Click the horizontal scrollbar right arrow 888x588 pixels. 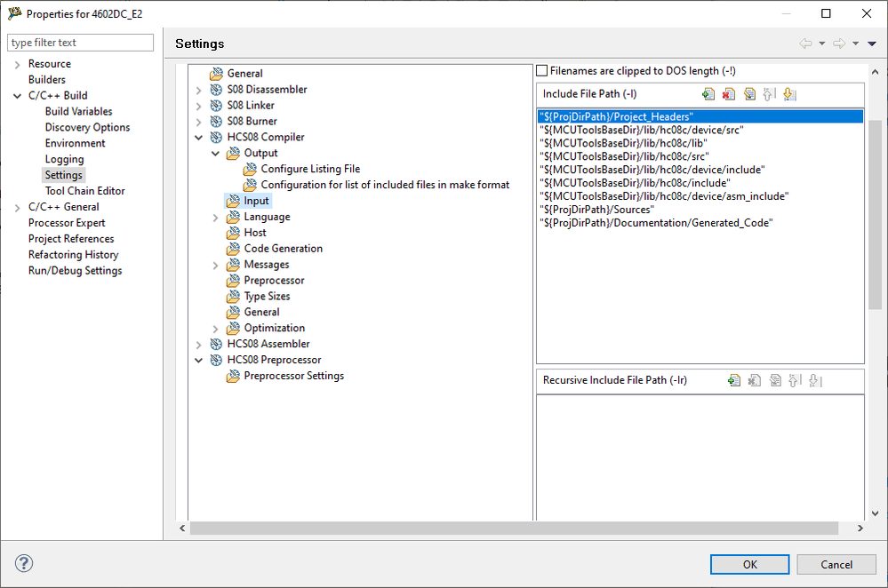click(x=860, y=528)
